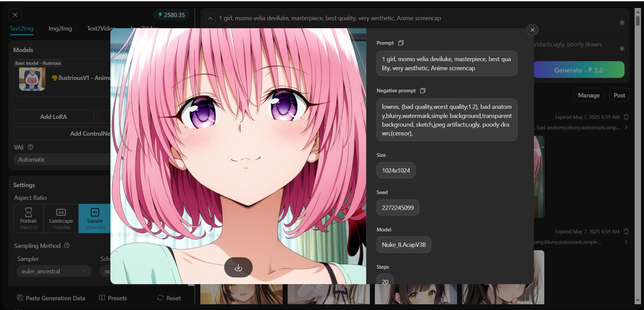Switch to the Text2Img tab

[22, 29]
